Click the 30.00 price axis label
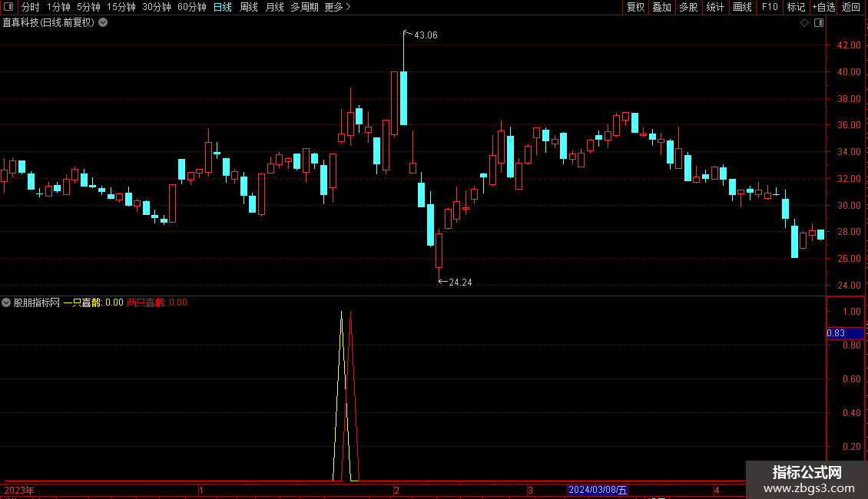868x499 pixels. tap(849, 205)
